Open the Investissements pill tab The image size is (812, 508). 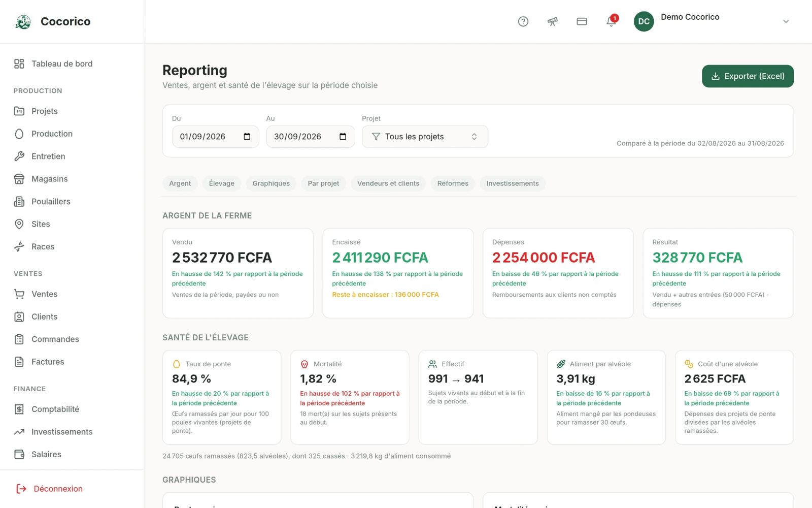coord(513,183)
